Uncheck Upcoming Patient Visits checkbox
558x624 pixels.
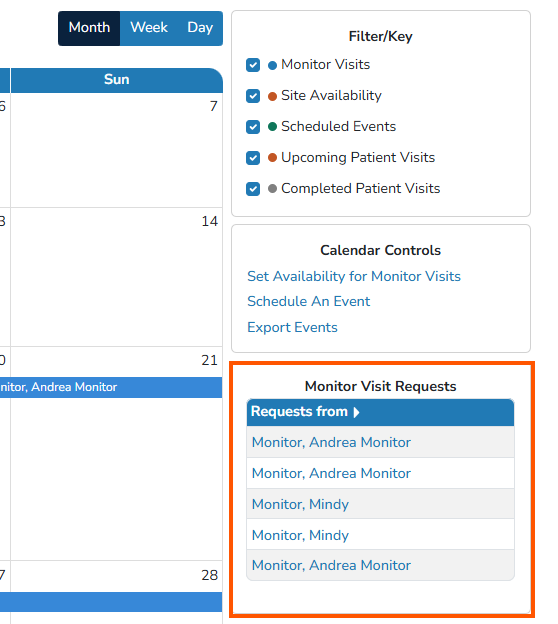tap(253, 158)
